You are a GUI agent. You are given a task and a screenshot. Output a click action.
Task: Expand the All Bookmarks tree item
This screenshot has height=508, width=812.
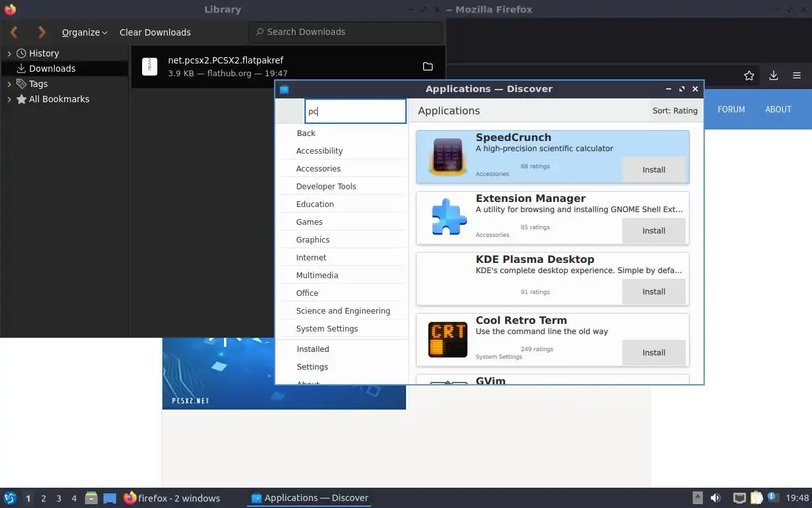click(9, 99)
